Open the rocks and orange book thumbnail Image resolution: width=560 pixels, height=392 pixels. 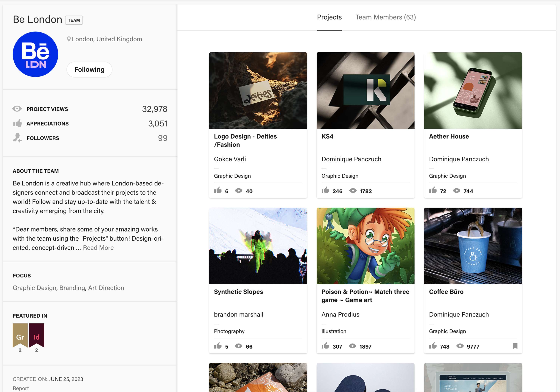(258, 378)
